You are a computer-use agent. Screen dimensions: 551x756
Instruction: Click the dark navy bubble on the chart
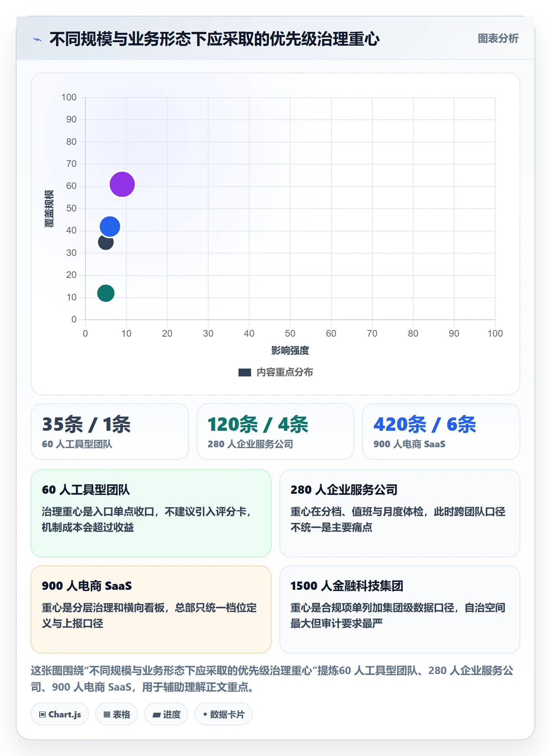pyautogui.click(x=105, y=242)
